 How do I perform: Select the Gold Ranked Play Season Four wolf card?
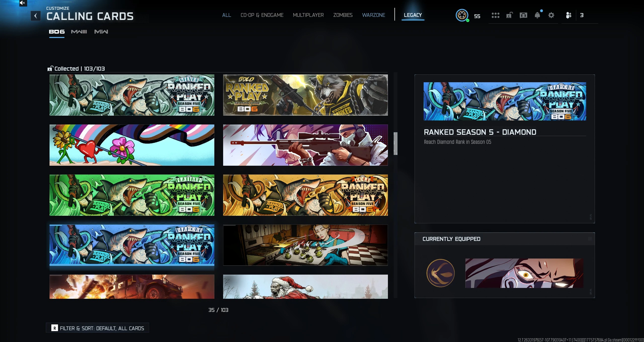click(305, 95)
